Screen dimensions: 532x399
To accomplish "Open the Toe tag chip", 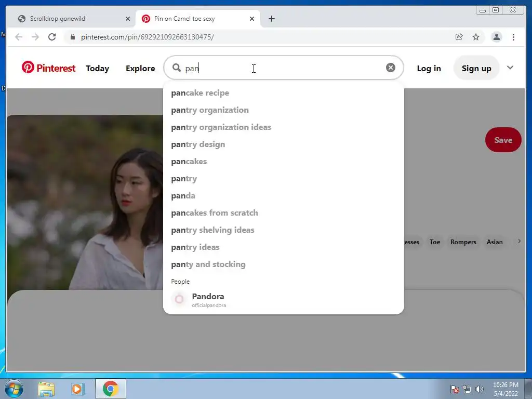I will click(x=435, y=242).
